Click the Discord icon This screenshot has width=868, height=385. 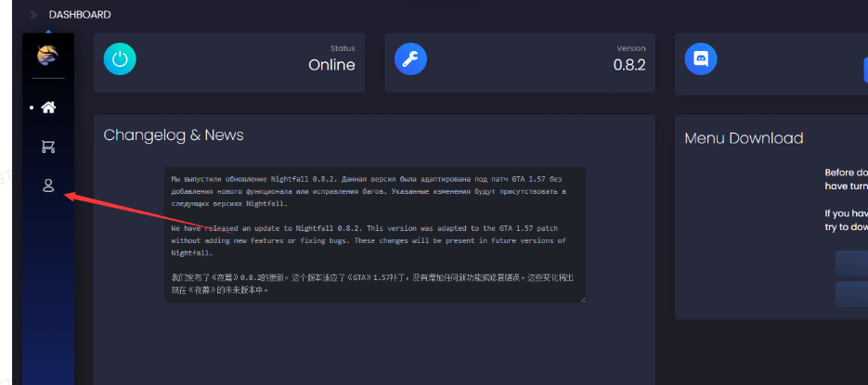coord(701,58)
